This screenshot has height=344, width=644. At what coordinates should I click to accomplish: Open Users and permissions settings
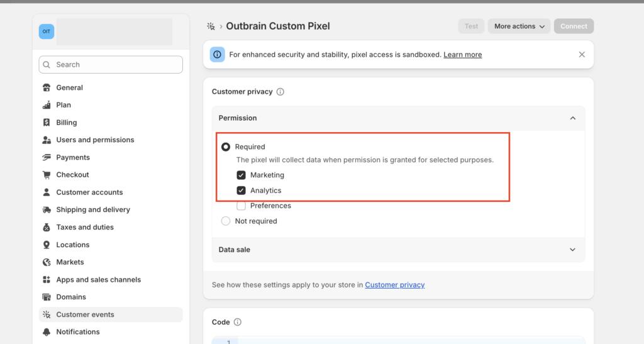pyautogui.click(x=95, y=140)
